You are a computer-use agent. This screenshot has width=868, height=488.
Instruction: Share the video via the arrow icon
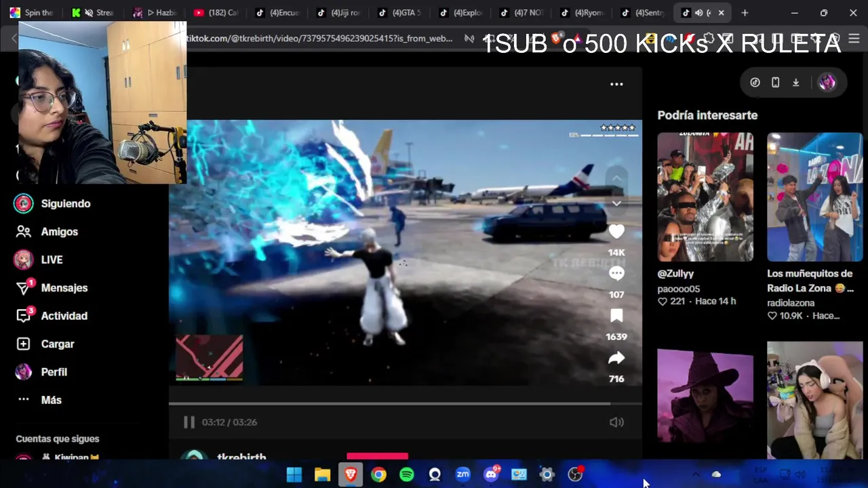[x=616, y=358]
